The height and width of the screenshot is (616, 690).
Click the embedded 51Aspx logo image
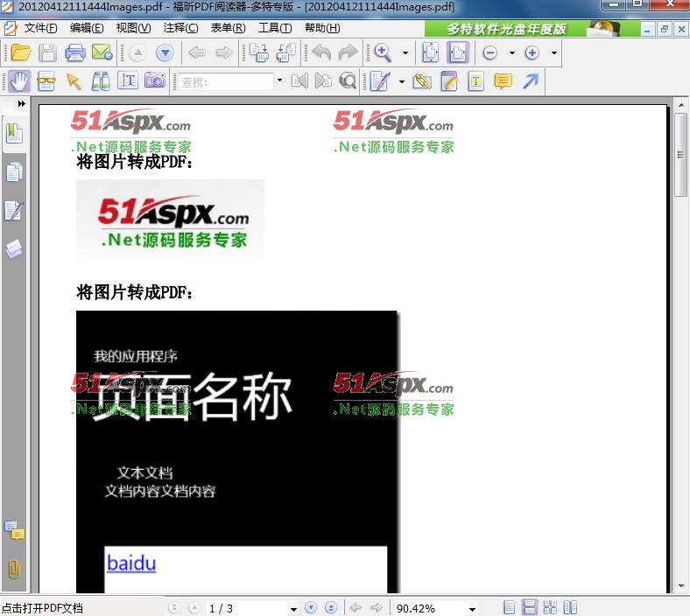(170, 220)
